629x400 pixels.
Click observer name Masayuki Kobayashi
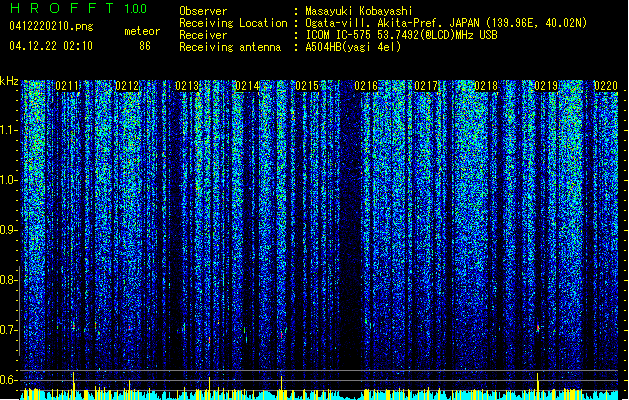[359, 11]
